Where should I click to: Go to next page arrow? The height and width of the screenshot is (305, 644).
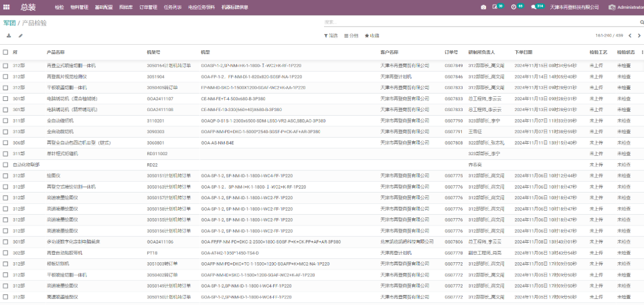(x=639, y=35)
